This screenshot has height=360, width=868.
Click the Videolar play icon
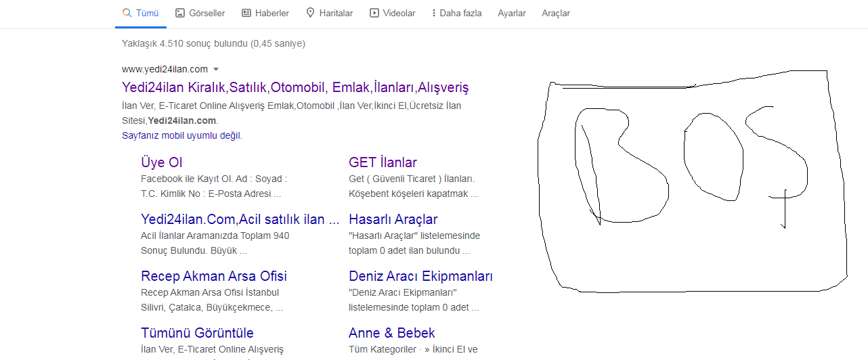tap(374, 13)
